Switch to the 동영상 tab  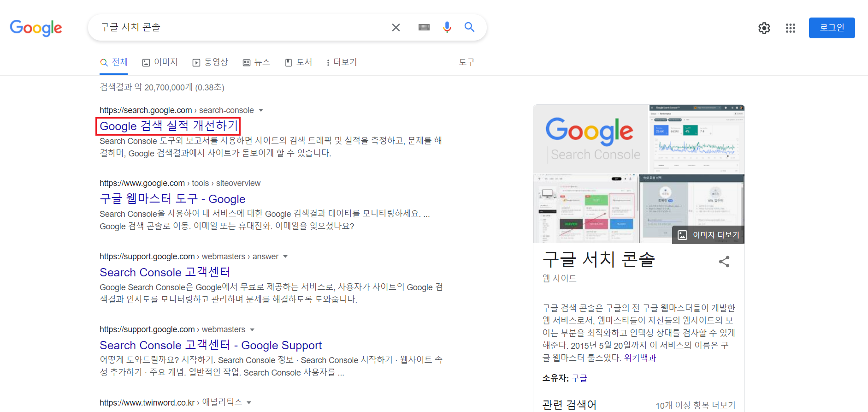point(210,62)
